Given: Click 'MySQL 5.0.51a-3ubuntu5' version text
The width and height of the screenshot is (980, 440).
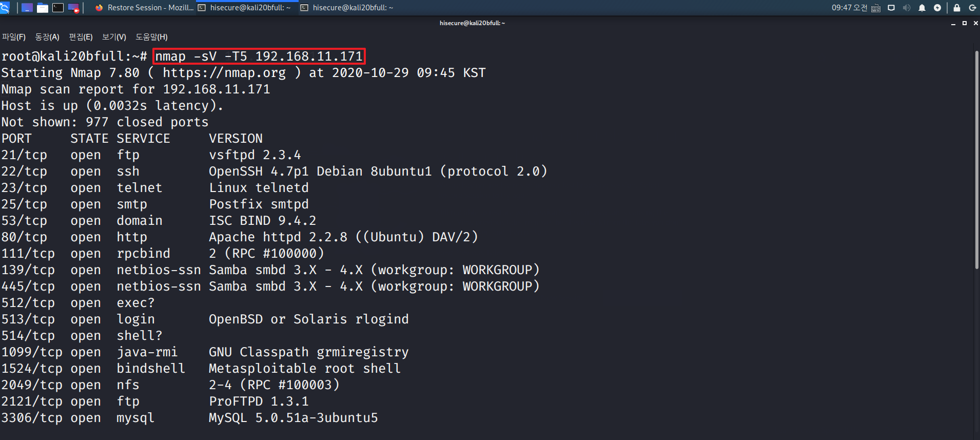Looking at the screenshot, I should 293,418.
